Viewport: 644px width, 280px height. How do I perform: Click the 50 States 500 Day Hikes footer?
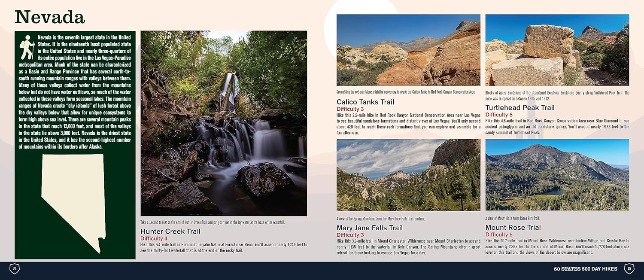586,269
